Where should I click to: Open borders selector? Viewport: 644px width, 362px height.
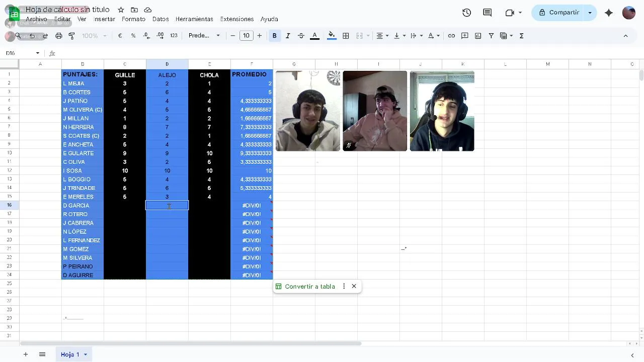click(x=346, y=36)
